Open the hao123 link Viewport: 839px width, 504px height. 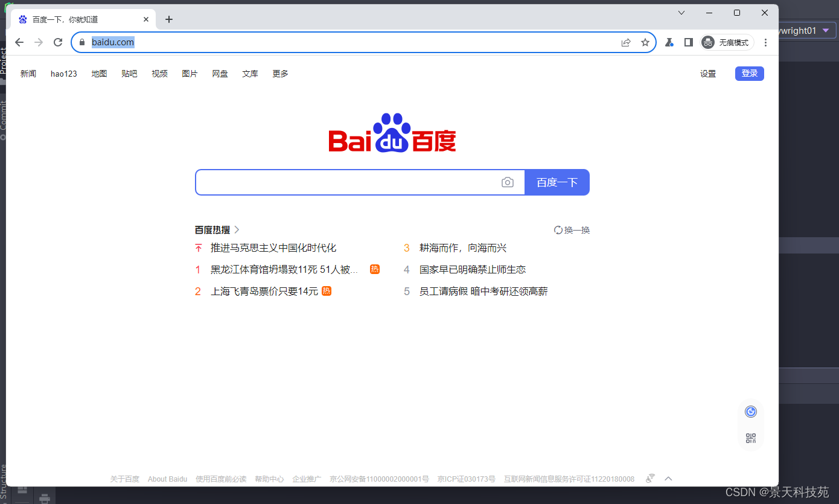click(x=64, y=74)
